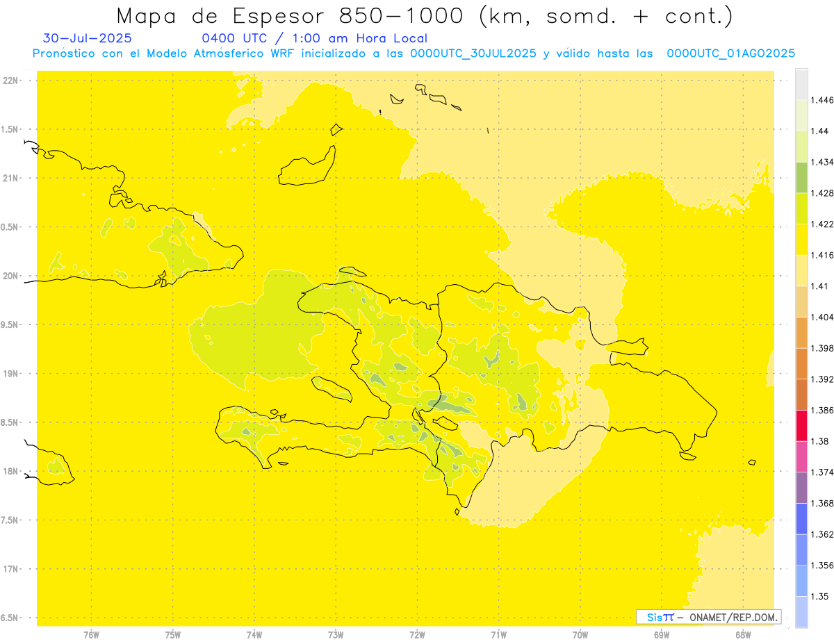Select the legend value '1.428'
The image size is (834, 644).
822,193
